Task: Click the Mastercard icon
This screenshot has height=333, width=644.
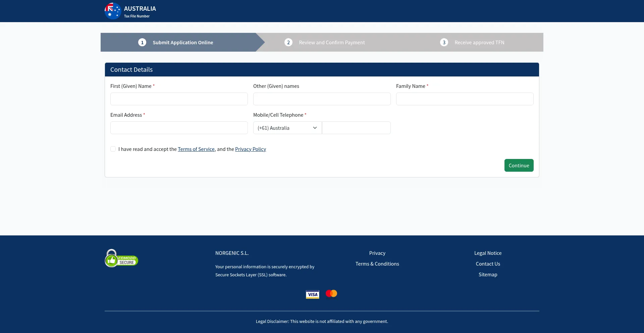Action: (x=331, y=293)
